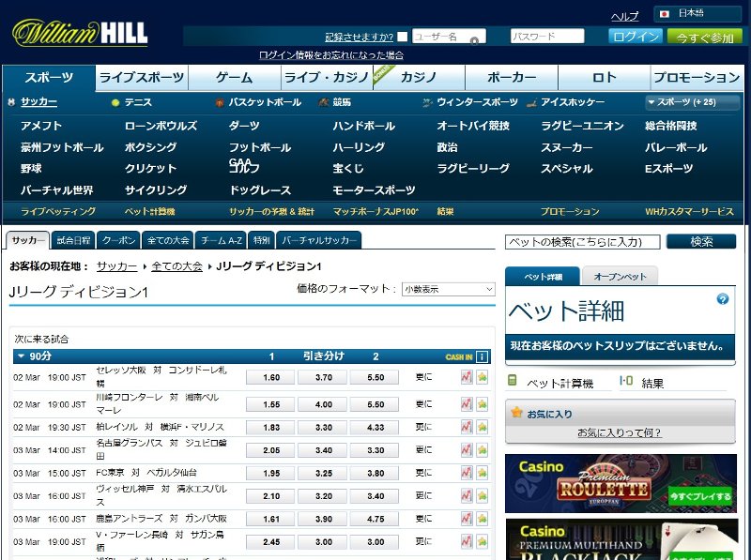This screenshot has height=560, width=751.
Task: Favorite star for 川崎フロンターレ match
Action: [482, 404]
